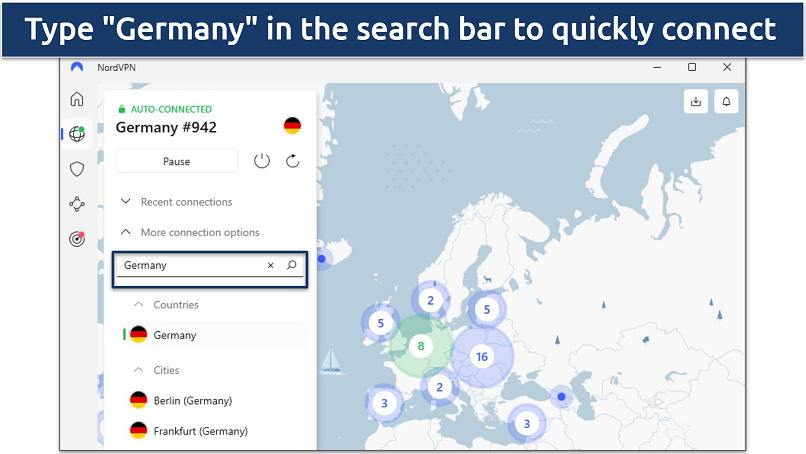This screenshot has height=454, width=806.
Task: Select the globe VPN sidebar icon
Action: click(77, 134)
